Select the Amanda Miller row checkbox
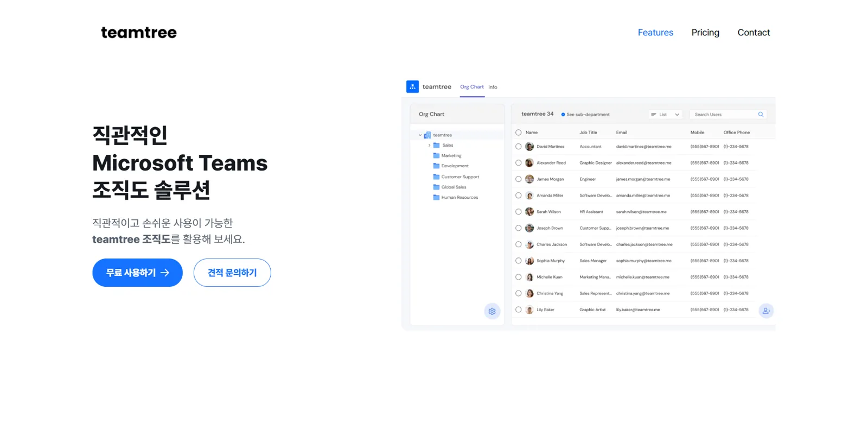Screen dimensions: 868x435 click(519, 196)
